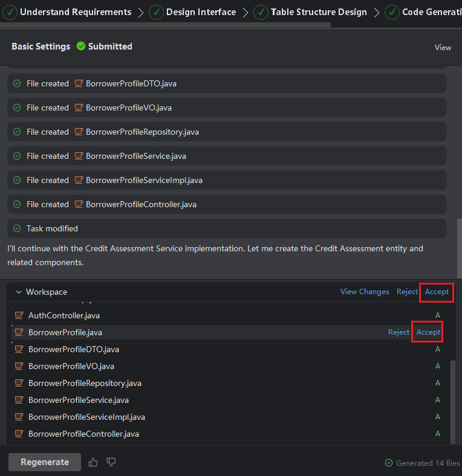Click Java icon beside BorrowerProfileDTO.java file created
462x476 pixels.
click(79, 83)
